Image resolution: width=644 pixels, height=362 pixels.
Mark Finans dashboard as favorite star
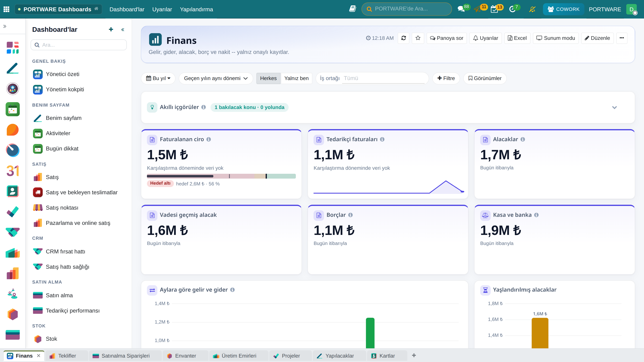418,38
